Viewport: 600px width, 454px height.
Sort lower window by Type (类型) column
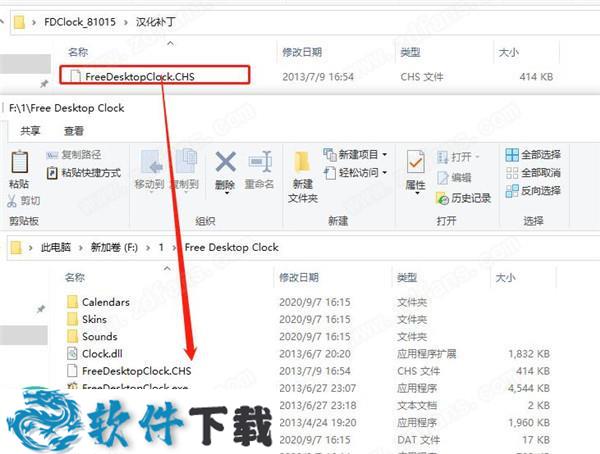click(407, 277)
